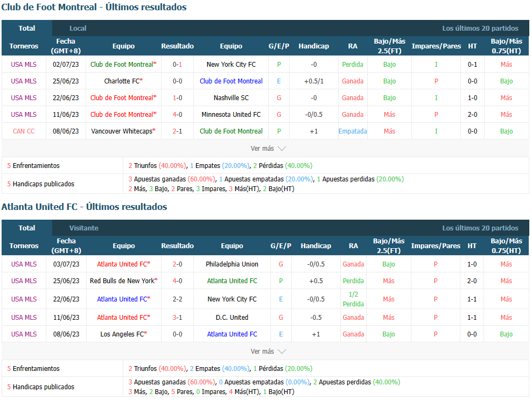Open the 4-0 Red Bulls de New York result

click(177, 280)
